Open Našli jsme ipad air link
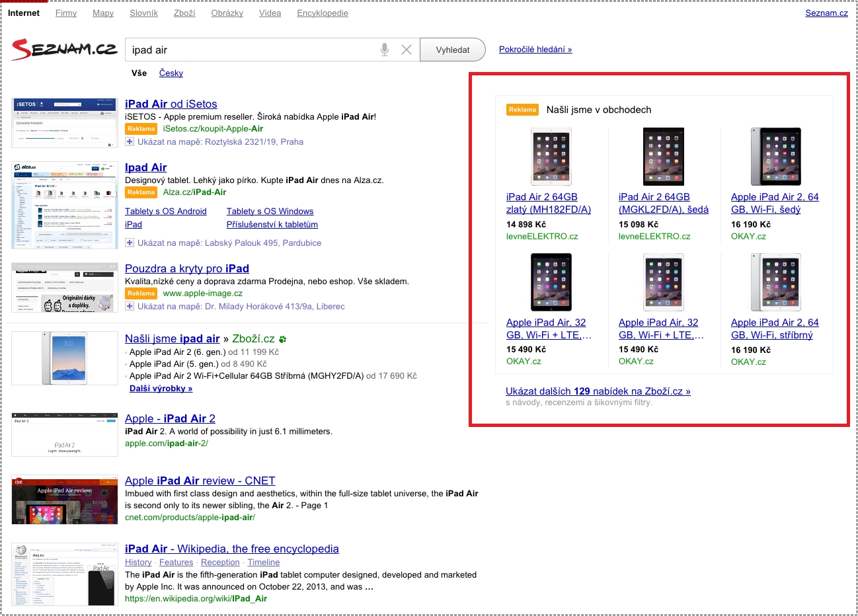Screen dimensions: 858x616 coord(173,338)
